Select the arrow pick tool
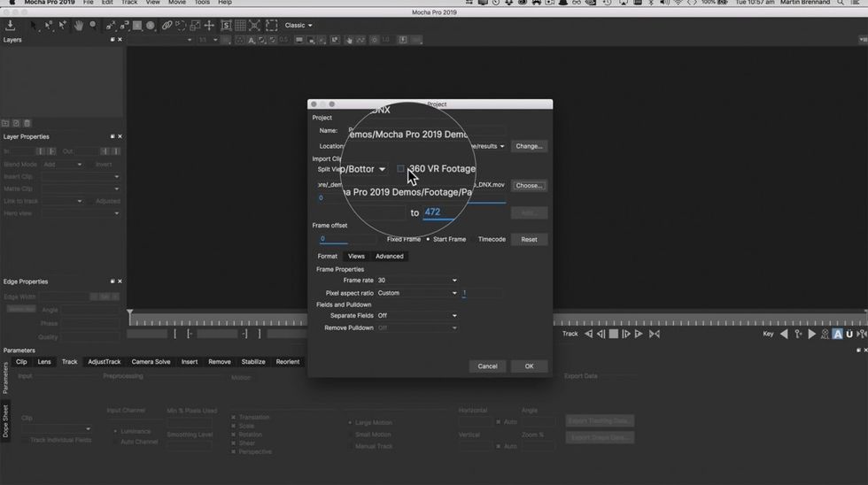The image size is (868, 485). [x=34, y=26]
